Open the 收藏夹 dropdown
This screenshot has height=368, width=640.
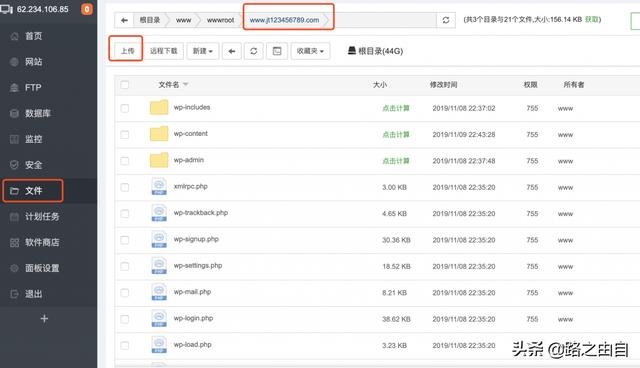[x=310, y=51]
